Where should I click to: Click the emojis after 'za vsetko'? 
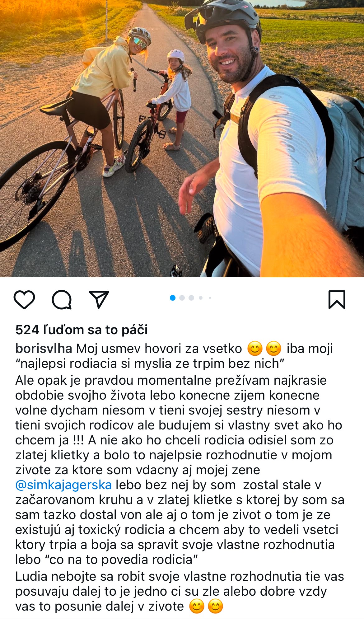click(264, 349)
